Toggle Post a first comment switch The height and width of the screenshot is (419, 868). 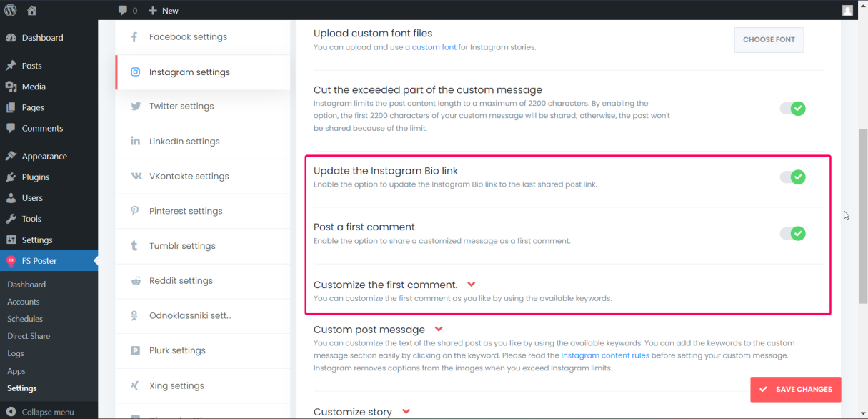click(792, 233)
